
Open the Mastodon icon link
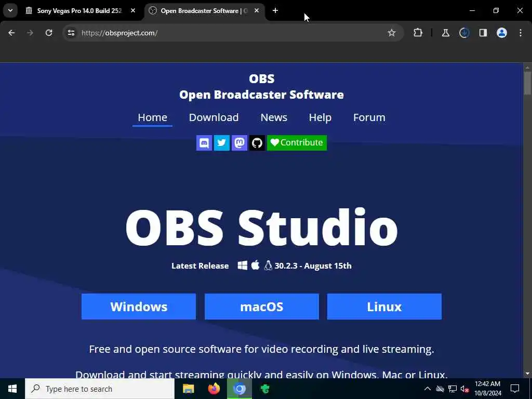(x=239, y=143)
